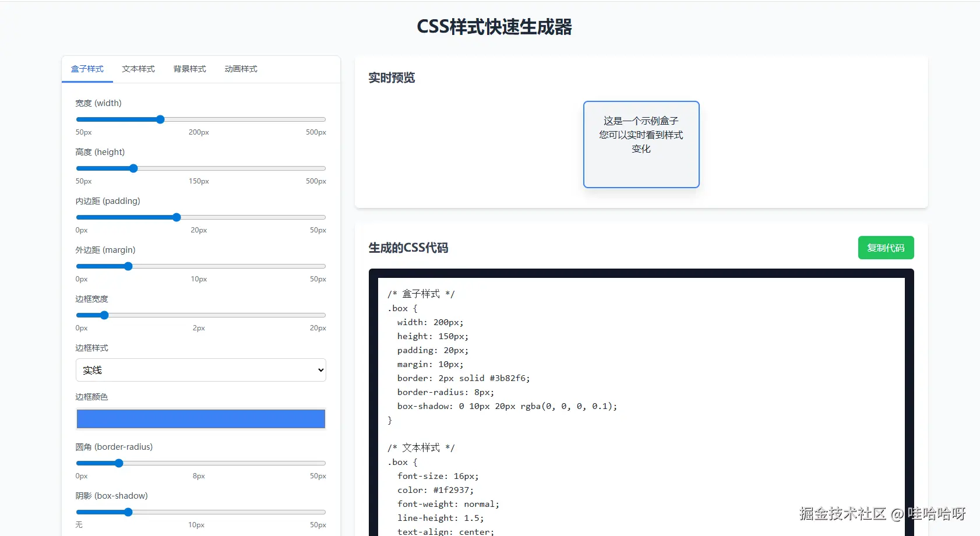Click the 边框样式 label
Image resolution: width=980 pixels, height=536 pixels.
[x=92, y=348]
